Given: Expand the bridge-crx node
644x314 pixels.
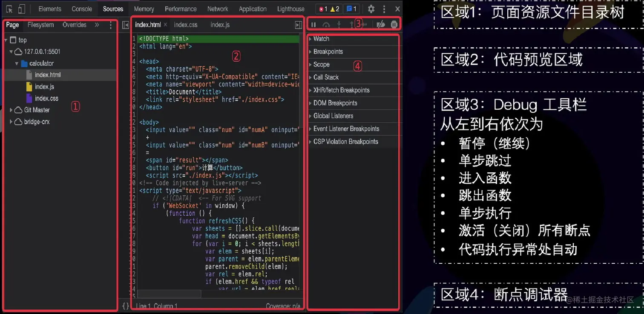Looking at the screenshot, I should pos(11,122).
